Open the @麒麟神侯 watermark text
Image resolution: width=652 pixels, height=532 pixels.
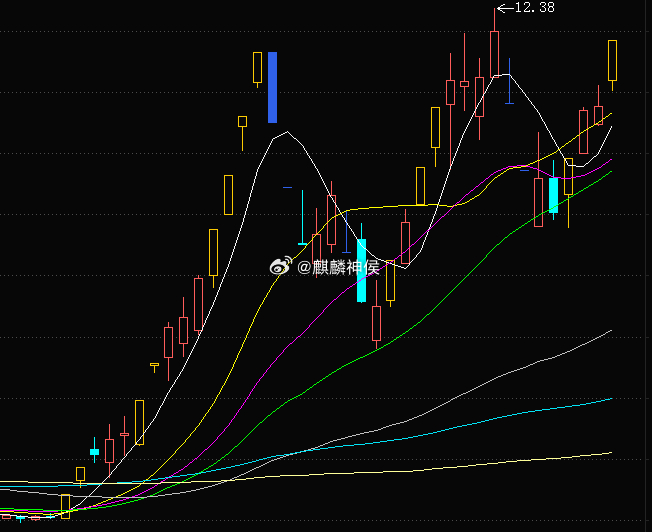pyautogui.click(x=338, y=267)
